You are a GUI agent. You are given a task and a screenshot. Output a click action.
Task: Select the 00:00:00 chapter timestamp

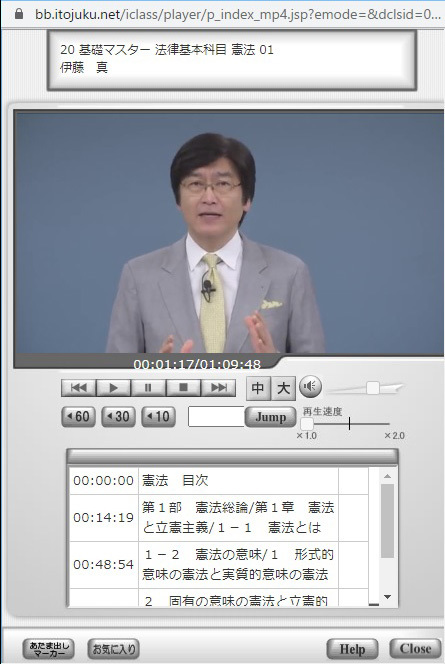tap(103, 481)
